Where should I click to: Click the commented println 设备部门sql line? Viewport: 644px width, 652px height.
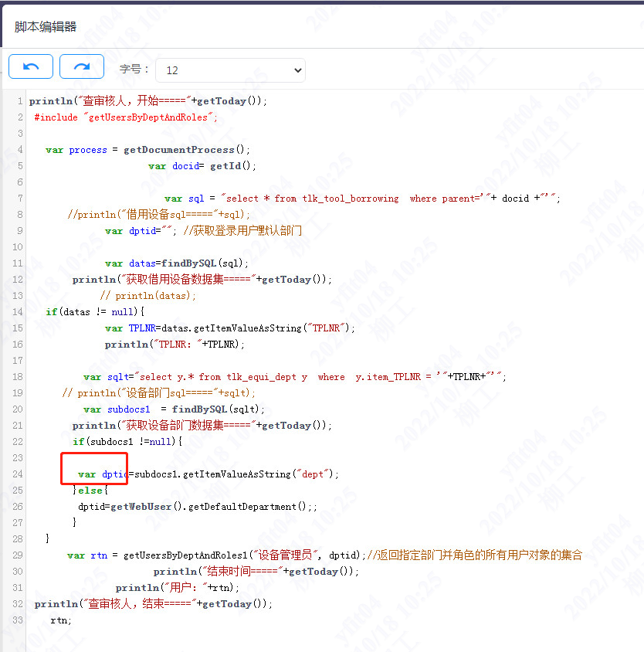tap(159, 393)
